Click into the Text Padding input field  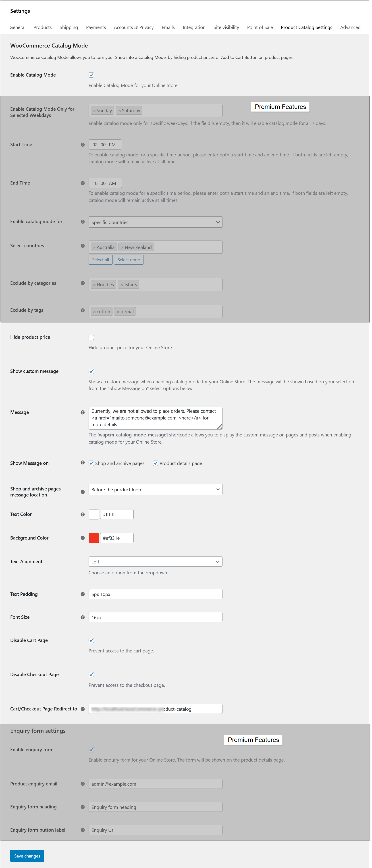click(155, 594)
